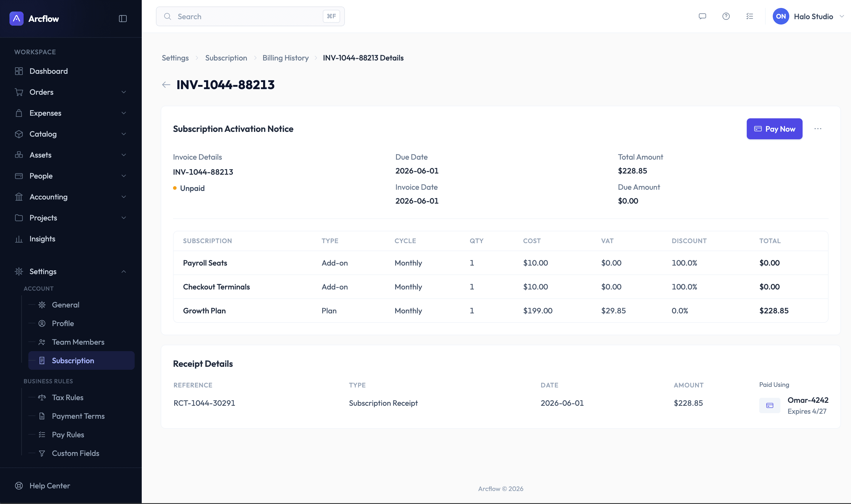Viewport: 851px width, 504px height.
Task: Click the Profile user circle icon
Action: (x=42, y=323)
